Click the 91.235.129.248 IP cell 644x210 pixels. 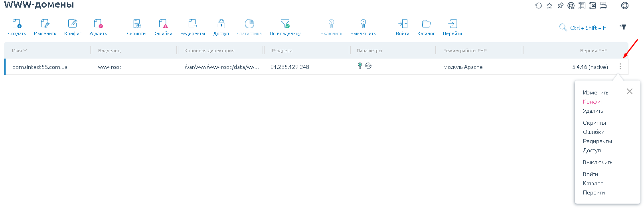click(290, 67)
